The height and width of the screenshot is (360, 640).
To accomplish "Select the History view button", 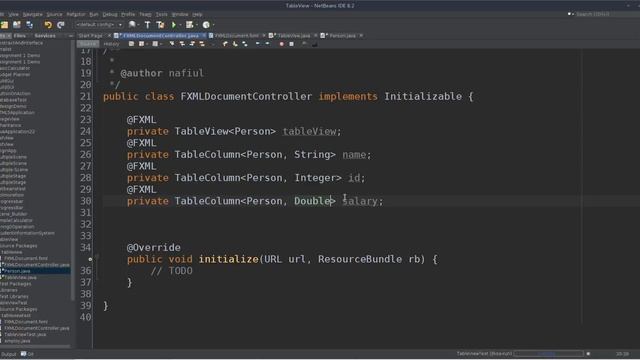I will [111, 44].
